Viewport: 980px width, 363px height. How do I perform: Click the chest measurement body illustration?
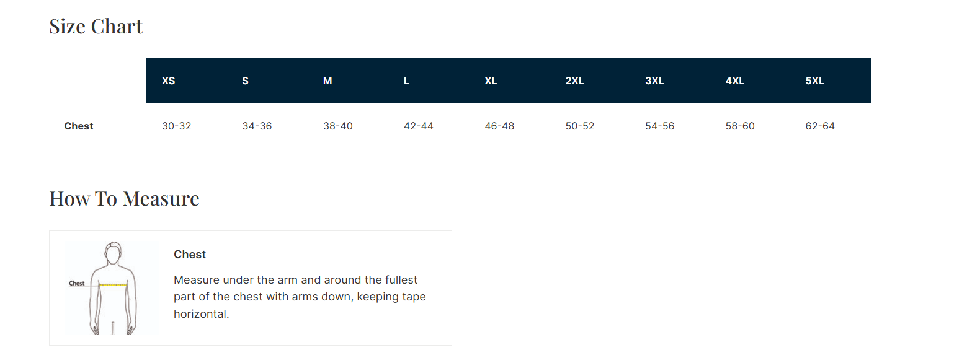pyautogui.click(x=112, y=288)
